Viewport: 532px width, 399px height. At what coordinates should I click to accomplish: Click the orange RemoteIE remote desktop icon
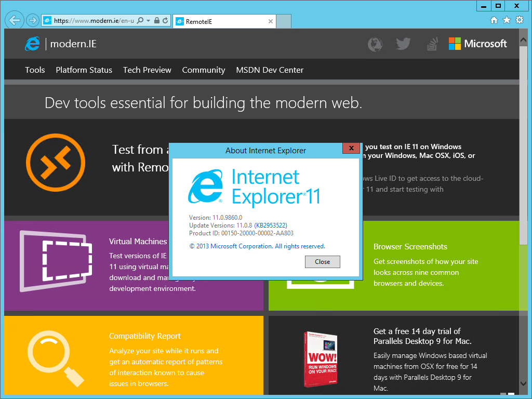coord(56,163)
